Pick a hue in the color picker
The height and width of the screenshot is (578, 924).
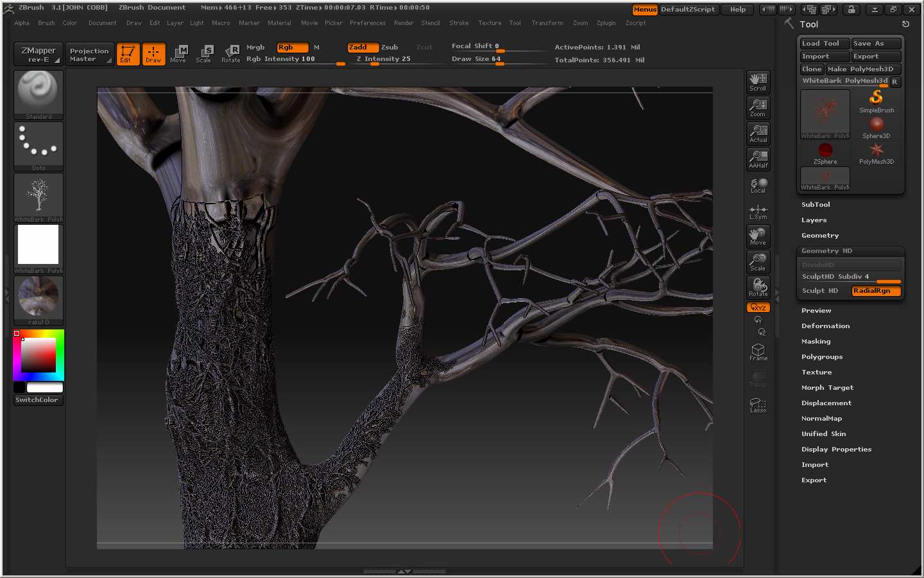point(38,355)
